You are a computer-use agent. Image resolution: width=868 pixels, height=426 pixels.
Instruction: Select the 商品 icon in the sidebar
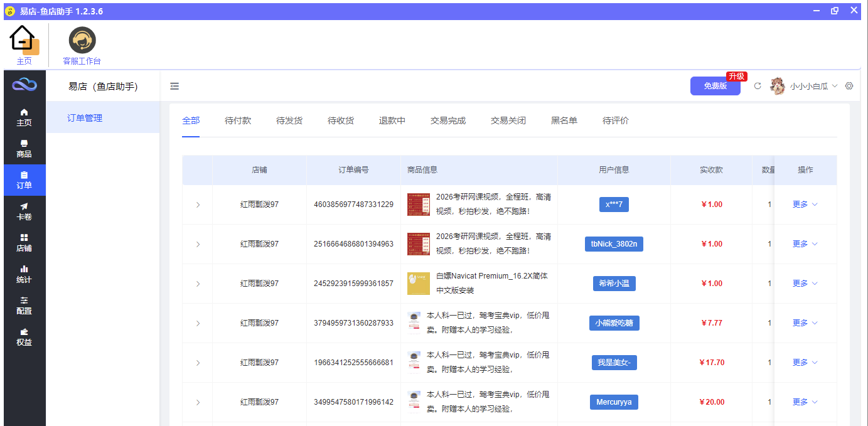click(24, 149)
